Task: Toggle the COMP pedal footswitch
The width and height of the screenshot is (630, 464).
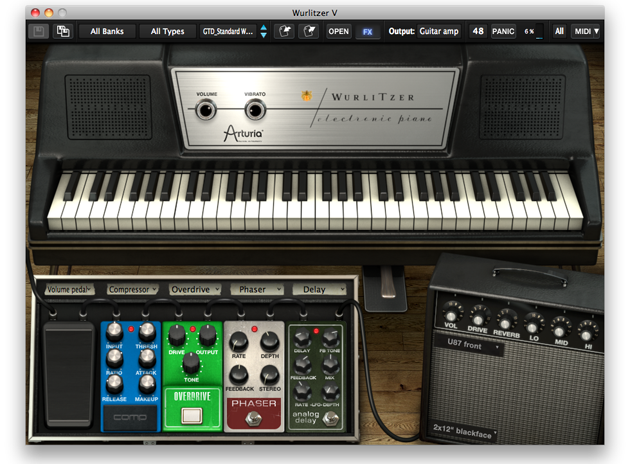Action: pyautogui.click(x=130, y=417)
